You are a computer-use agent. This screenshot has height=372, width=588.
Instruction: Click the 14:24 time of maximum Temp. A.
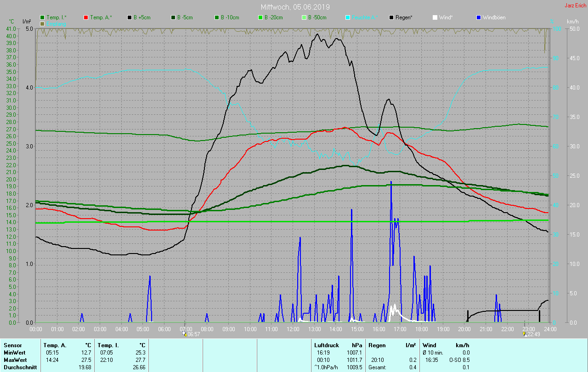point(52,360)
